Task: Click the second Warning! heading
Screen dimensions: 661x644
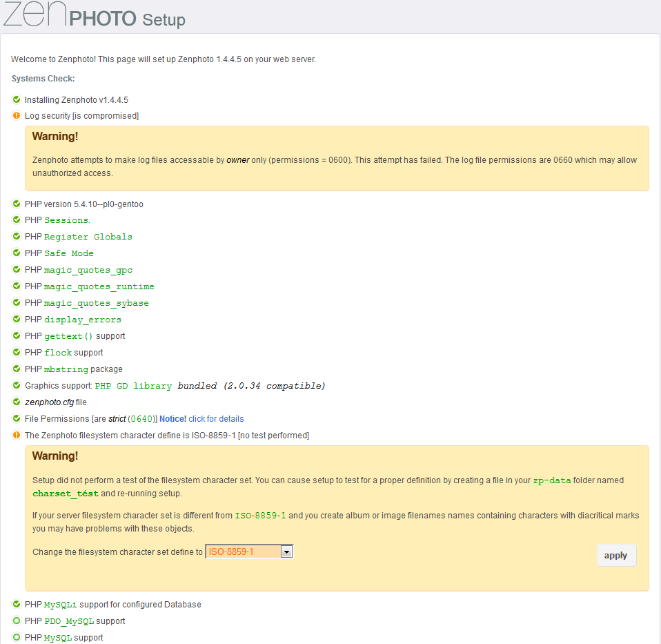Action: click(55, 456)
